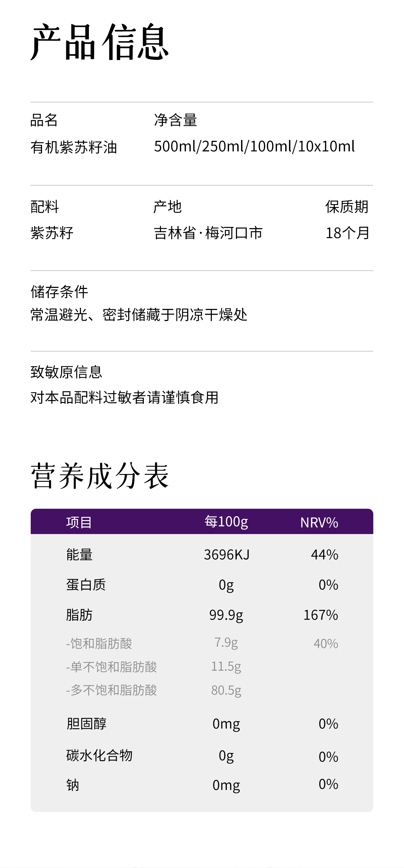
Task: Click the 胆固醇 row label
Action: [x=86, y=723]
